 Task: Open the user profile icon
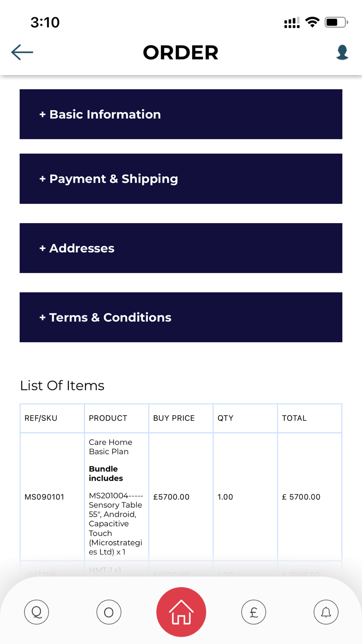(x=342, y=52)
